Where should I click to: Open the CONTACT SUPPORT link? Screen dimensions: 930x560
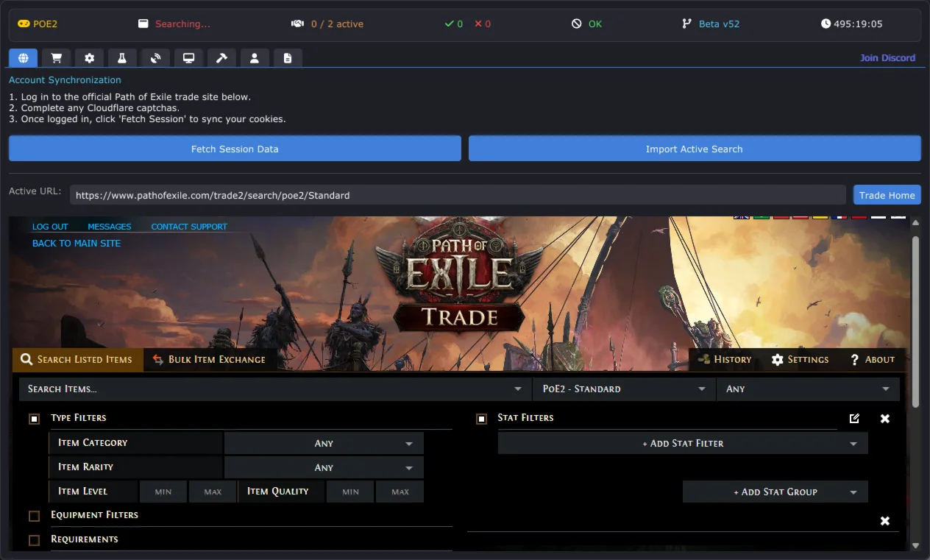(189, 227)
